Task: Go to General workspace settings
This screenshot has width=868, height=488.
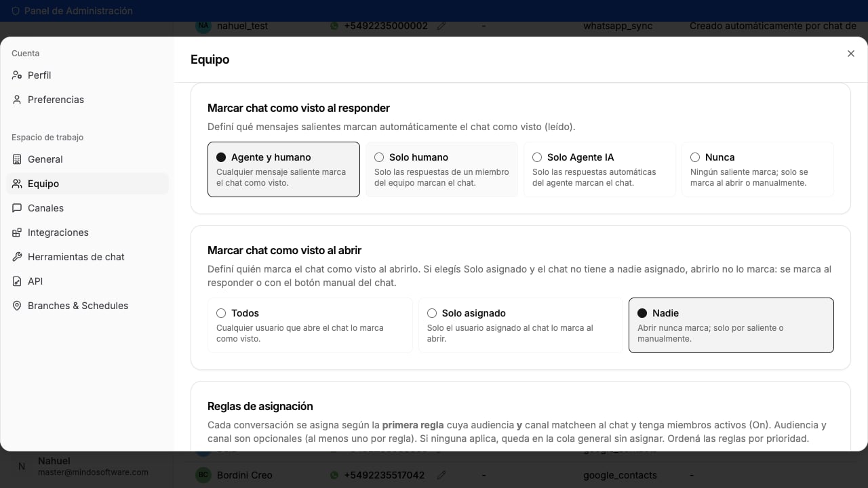Action: click(87, 159)
